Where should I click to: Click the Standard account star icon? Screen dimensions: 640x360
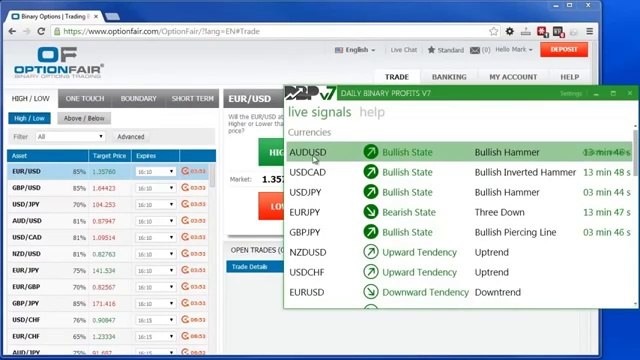pyautogui.click(x=431, y=50)
